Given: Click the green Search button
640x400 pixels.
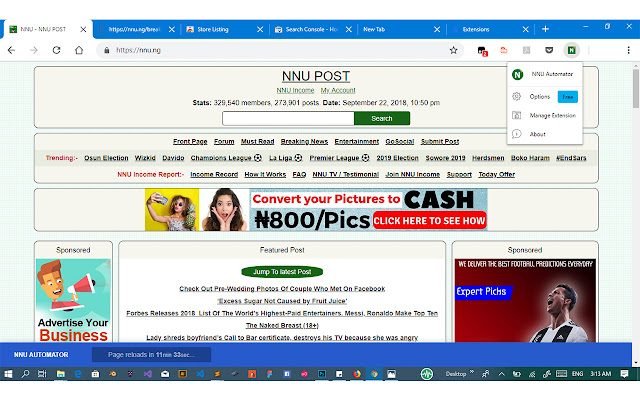Looking at the screenshot, I should (x=382, y=118).
